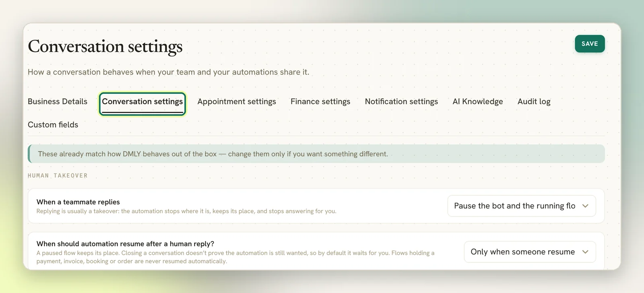Click the 'HUMAN TAKEOVER' section label
Image resolution: width=644 pixels, height=293 pixels.
pos(58,175)
